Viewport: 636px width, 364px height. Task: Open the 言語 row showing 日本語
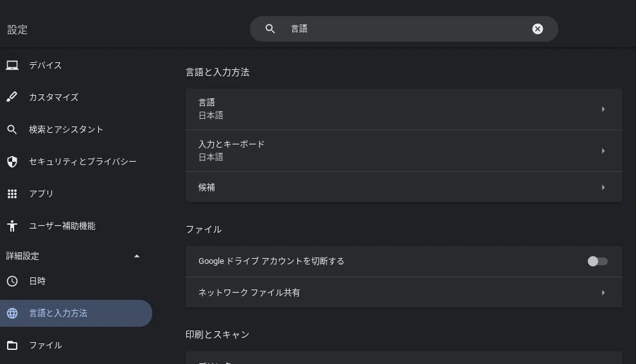point(404,109)
